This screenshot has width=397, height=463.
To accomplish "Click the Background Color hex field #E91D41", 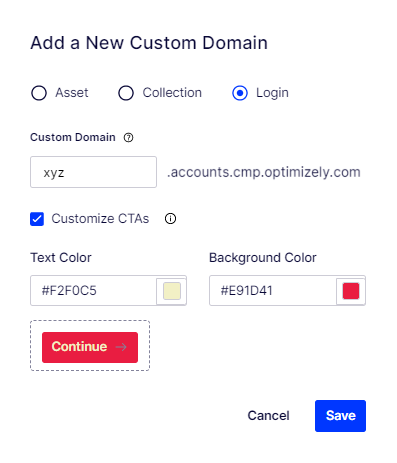I will pyautogui.click(x=273, y=290).
